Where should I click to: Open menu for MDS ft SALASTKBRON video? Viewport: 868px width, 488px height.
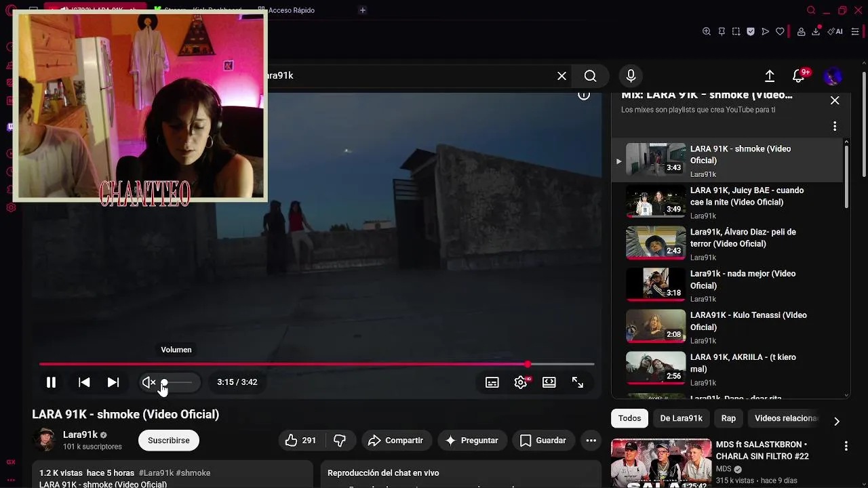point(846,446)
